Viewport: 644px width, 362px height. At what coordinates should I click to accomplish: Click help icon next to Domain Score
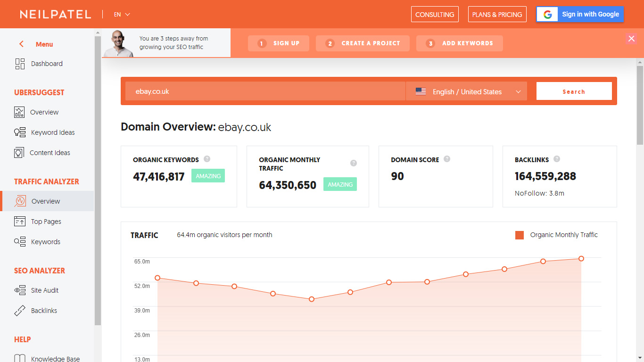[x=447, y=159]
